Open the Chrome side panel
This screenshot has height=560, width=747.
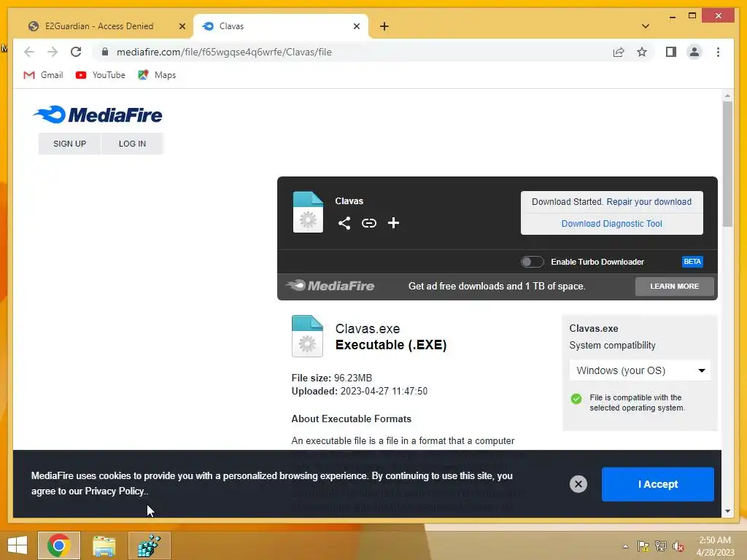(x=671, y=52)
